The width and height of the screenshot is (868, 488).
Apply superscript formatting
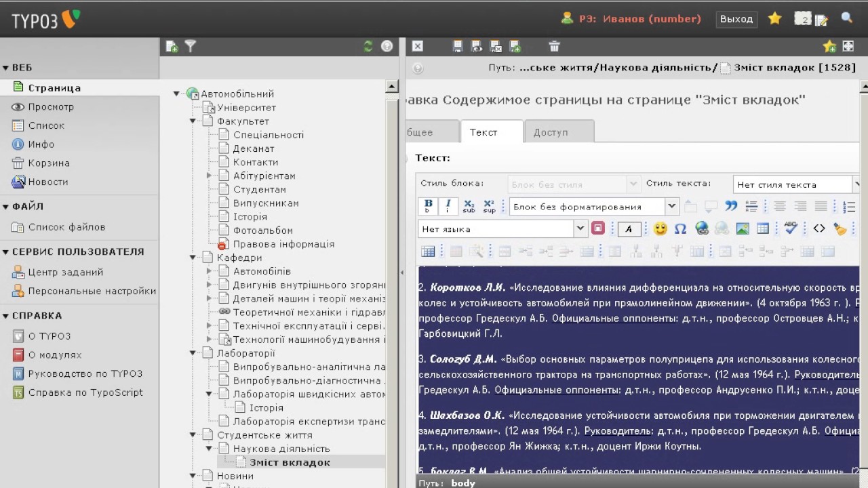point(489,206)
